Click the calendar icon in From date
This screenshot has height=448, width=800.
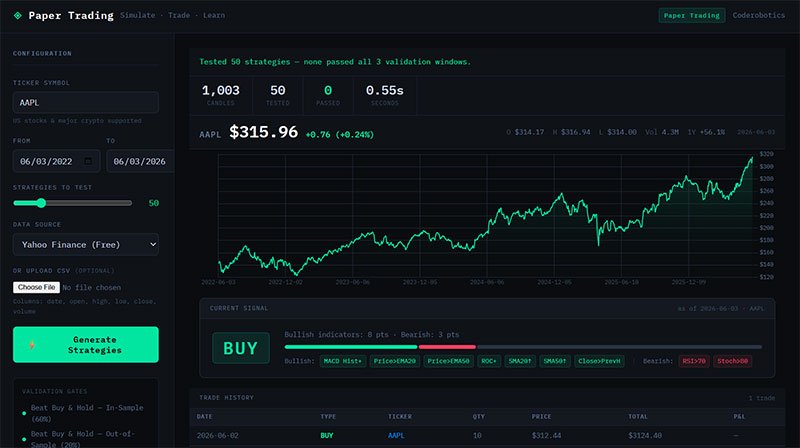click(88, 161)
